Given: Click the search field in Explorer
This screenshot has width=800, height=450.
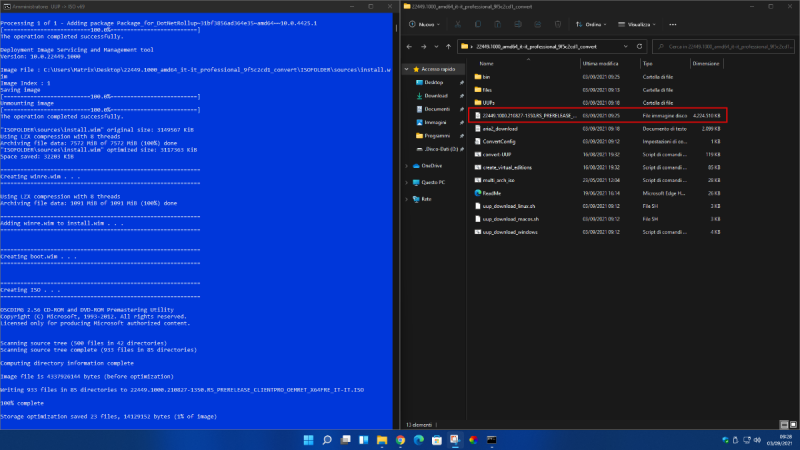Looking at the screenshot, I should coord(724,45).
